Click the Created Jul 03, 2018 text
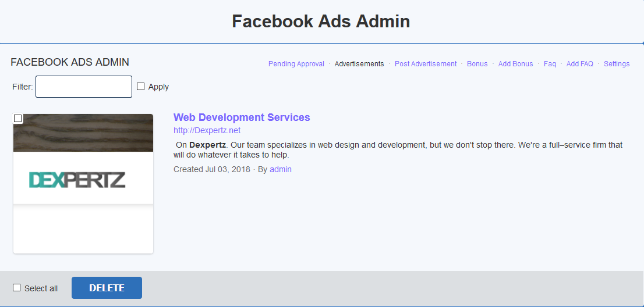This screenshot has width=644, height=307. (x=211, y=169)
